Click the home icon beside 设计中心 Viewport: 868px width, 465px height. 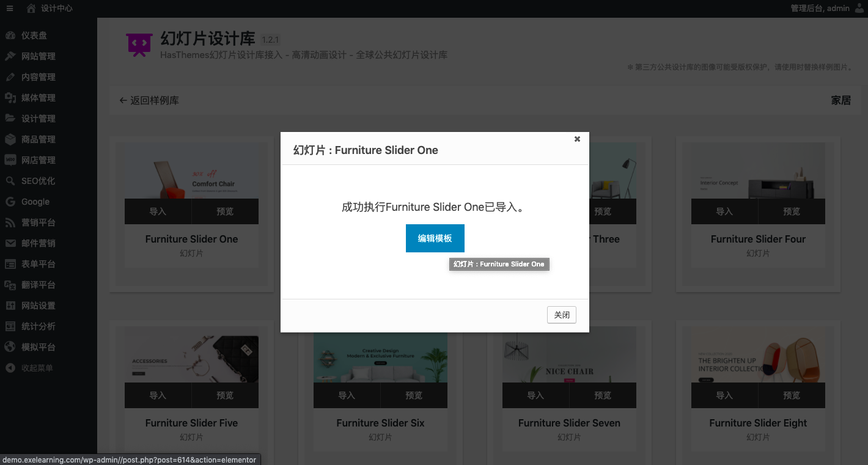click(31, 8)
